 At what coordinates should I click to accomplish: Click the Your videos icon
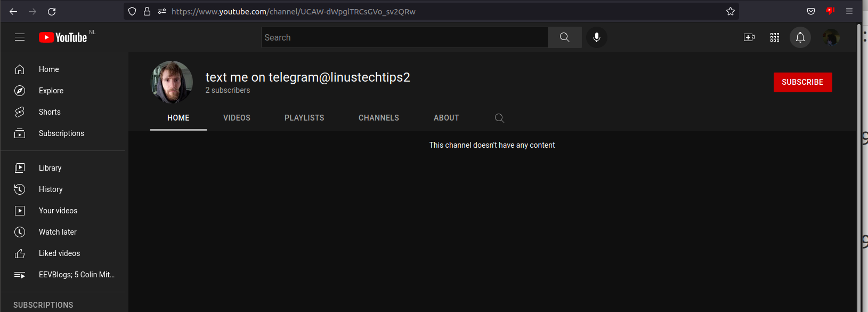pyautogui.click(x=20, y=211)
